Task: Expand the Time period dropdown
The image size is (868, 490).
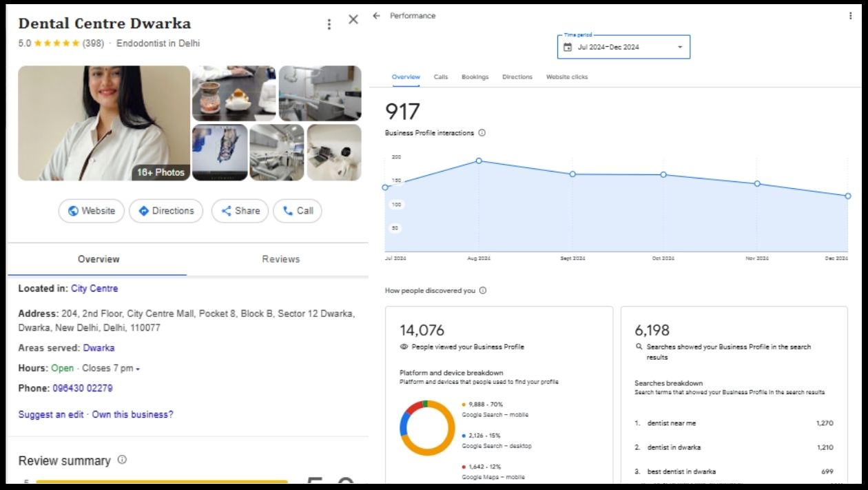Action: tap(680, 48)
